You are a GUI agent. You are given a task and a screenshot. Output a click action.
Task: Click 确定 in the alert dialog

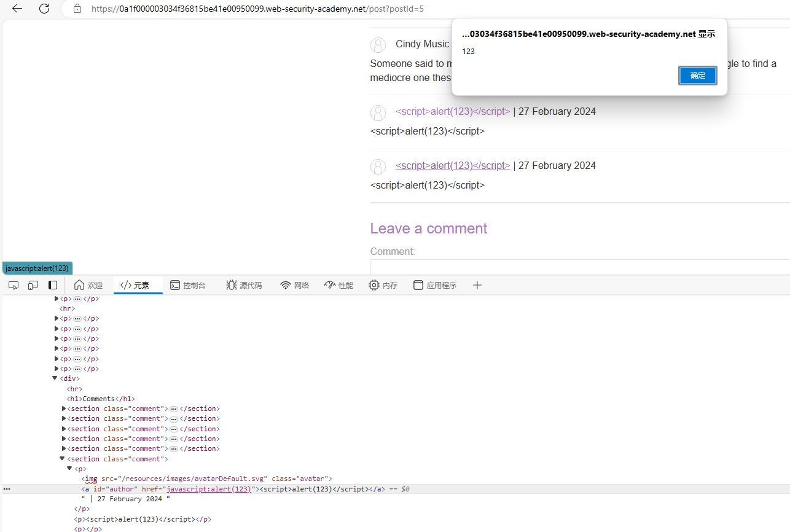(697, 75)
